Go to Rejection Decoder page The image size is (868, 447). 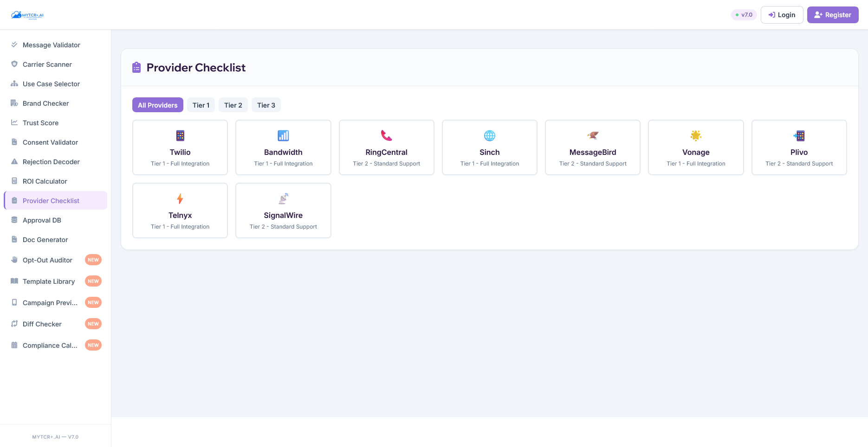coord(51,162)
